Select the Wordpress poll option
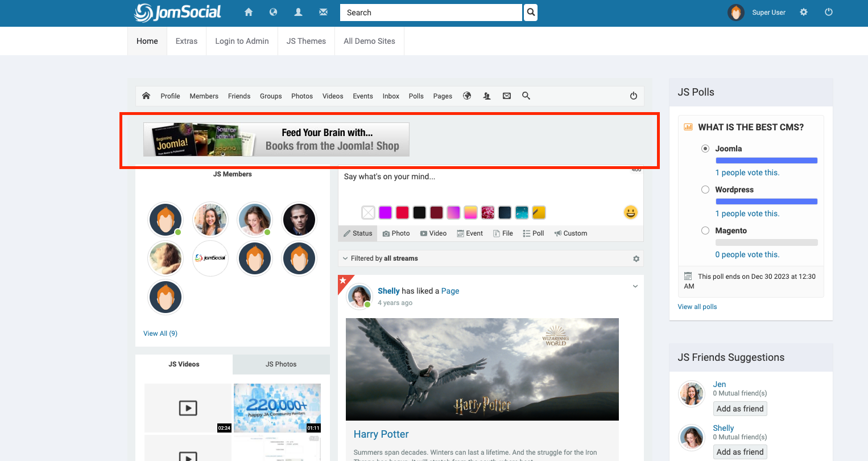 click(705, 190)
